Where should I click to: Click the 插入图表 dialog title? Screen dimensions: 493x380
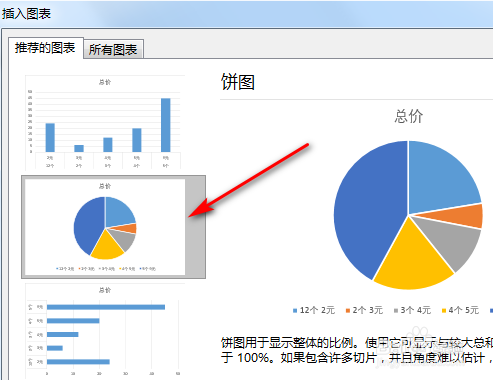[26, 14]
